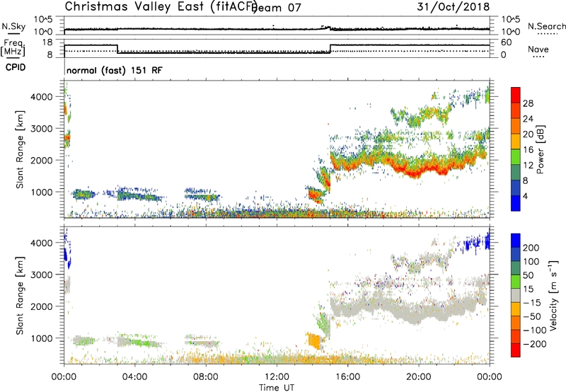The height and width of the screenshot is (392, 566).
Task: Click the '4' label on power colorbar
Action: click(x=526, y=196)
